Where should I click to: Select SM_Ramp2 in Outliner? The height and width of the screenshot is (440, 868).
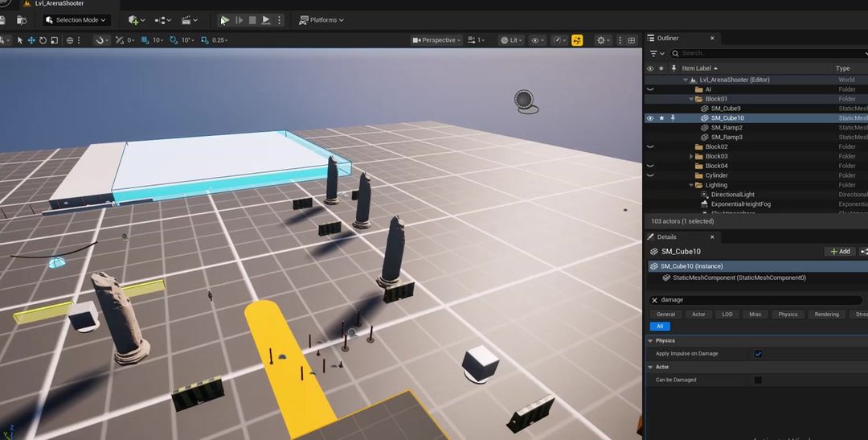coord(727,127)
